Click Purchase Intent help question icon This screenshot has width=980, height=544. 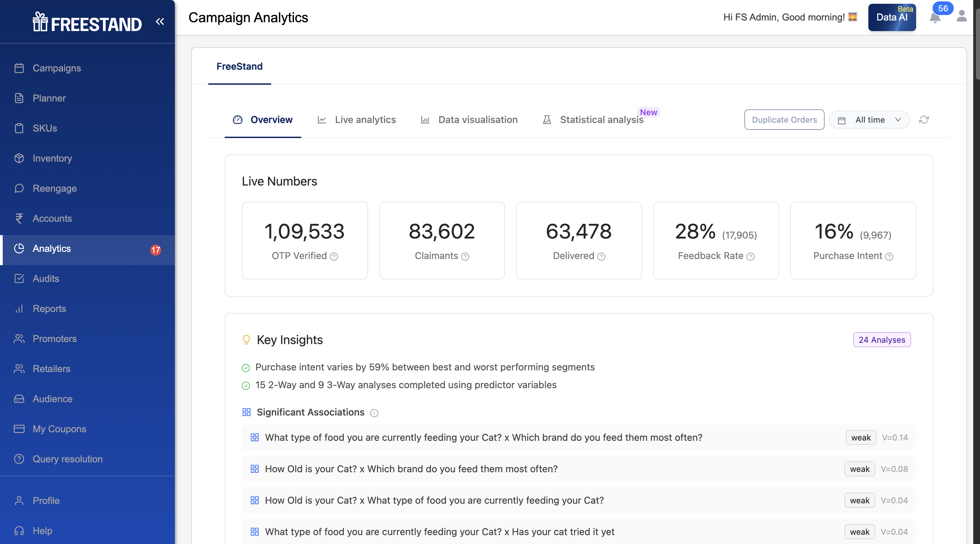[889, 257]
